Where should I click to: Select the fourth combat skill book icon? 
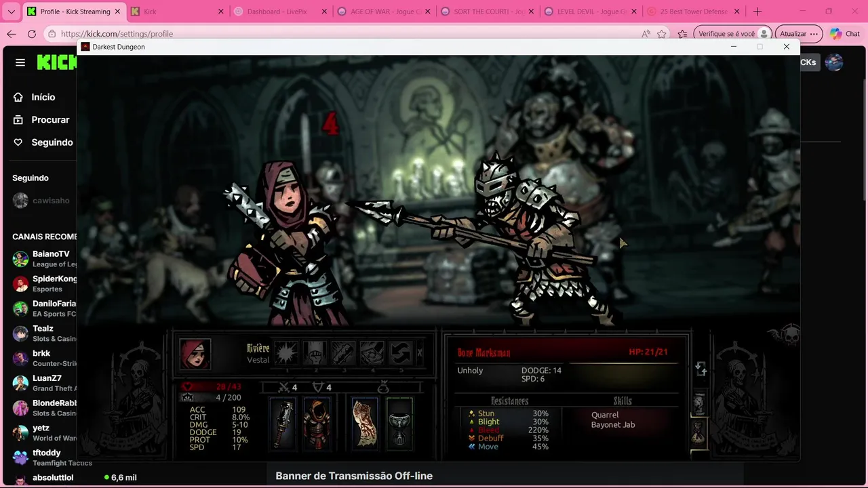pos(372,353)
